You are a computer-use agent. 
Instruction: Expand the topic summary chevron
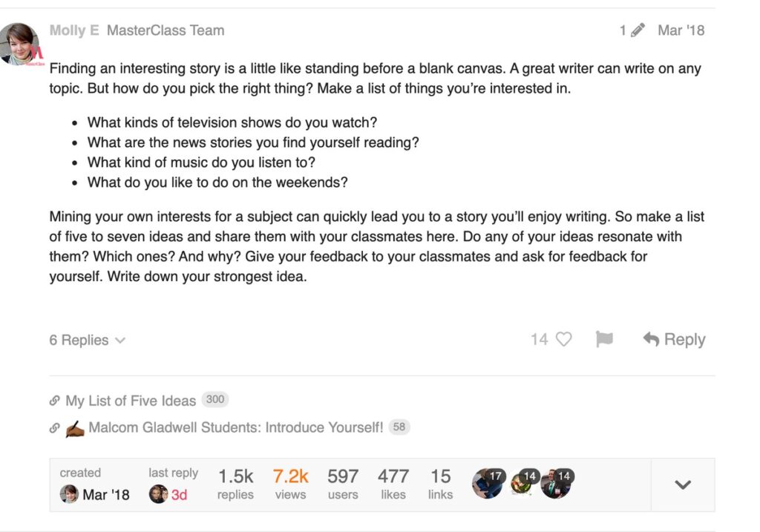(x=683, y=485)
